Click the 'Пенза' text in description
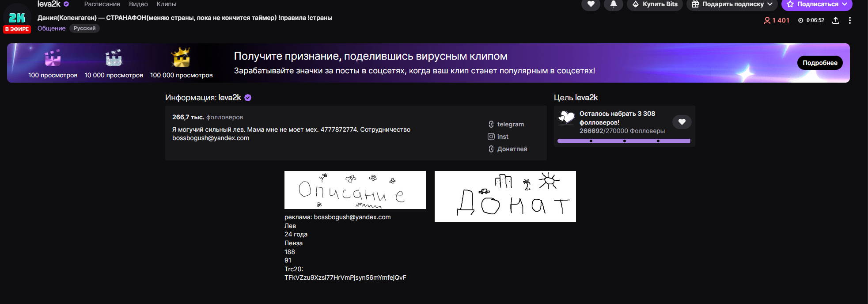 [293, 243]
